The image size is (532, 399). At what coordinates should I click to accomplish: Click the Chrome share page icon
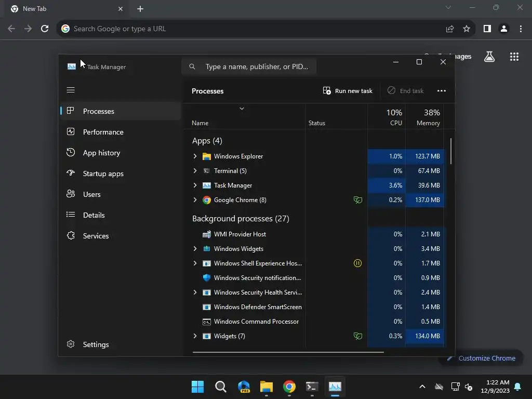pyautogui.click(x=450, y=29)
